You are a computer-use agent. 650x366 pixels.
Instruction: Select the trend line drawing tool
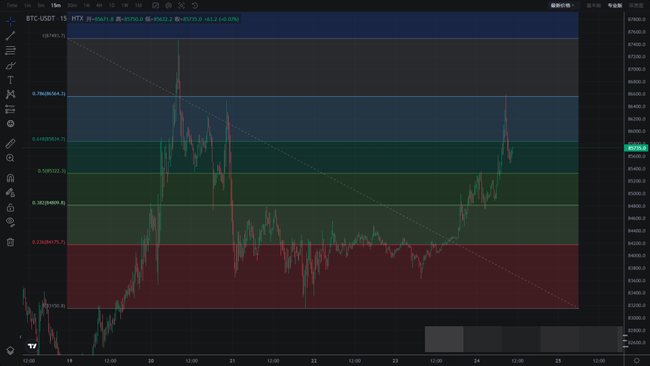pos(10,36)
